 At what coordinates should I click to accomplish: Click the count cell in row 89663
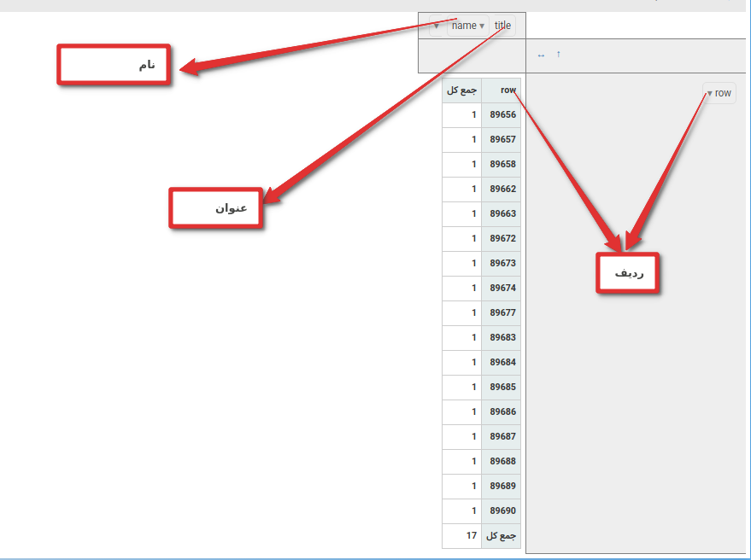(x=461, y=214)
